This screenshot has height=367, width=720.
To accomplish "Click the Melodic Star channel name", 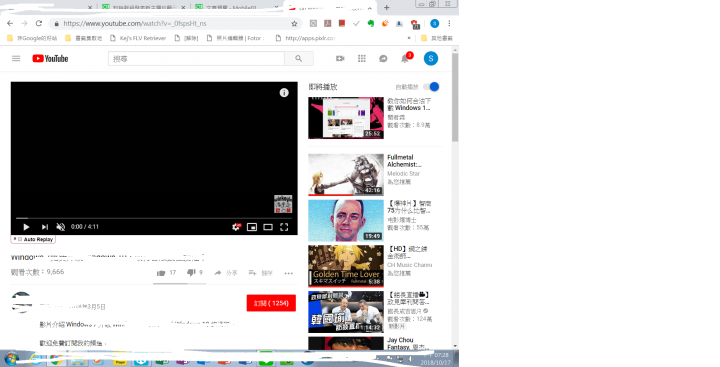I will coord(404,174).
